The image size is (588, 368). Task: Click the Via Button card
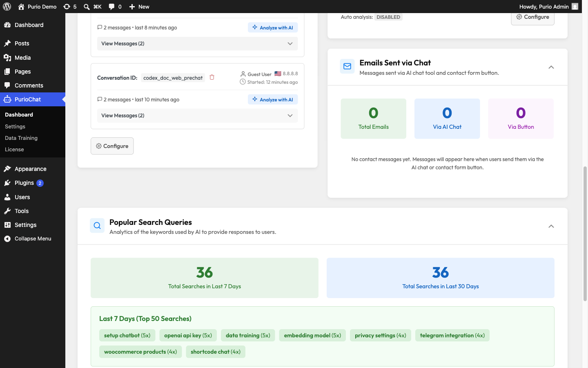coord(521,119)
